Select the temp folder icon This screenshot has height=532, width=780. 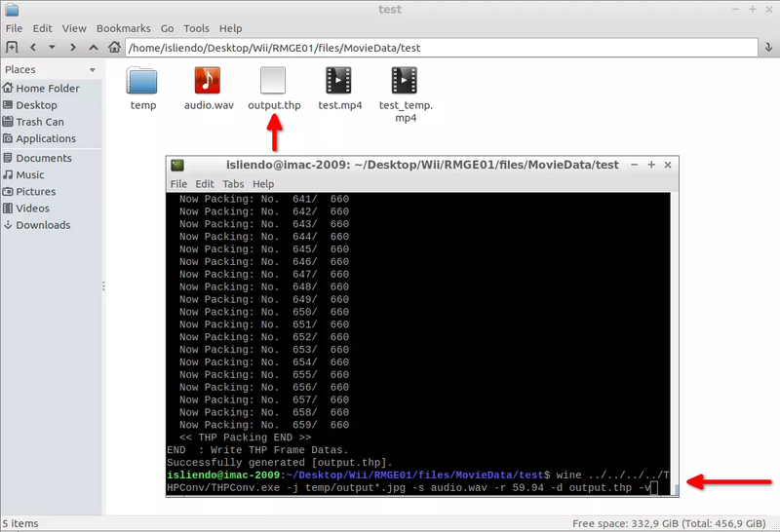click(x=142, y=81)
